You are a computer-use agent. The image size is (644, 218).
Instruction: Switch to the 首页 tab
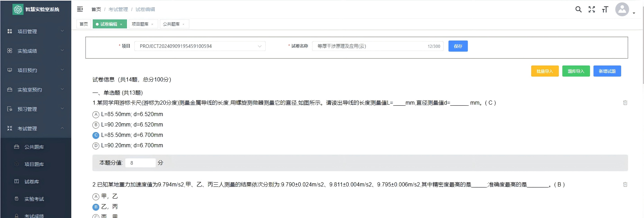(x=84, y=24)
